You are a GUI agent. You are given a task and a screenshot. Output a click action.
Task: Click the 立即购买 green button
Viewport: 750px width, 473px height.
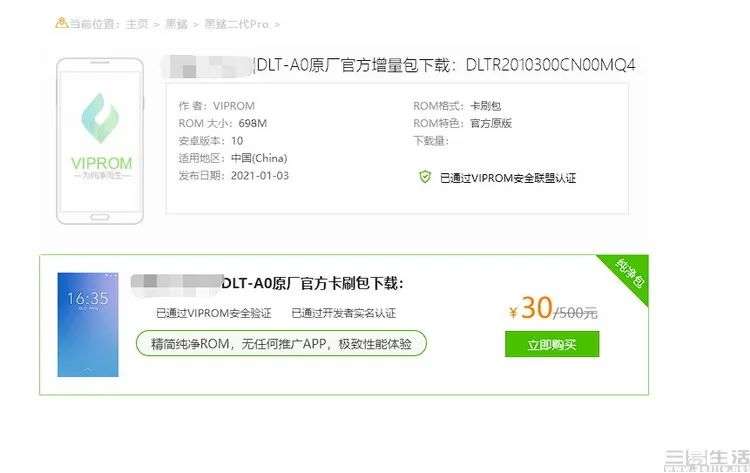pyautogui.click(x=552, y=344)
